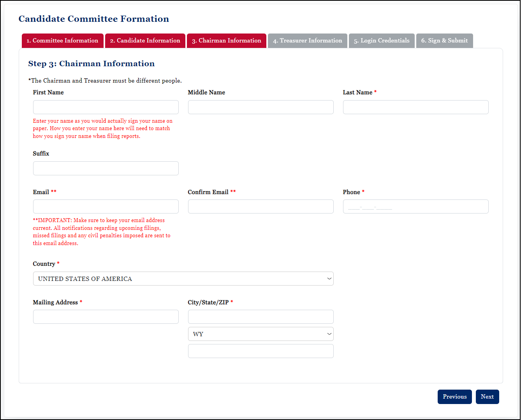
Task: Switch to Candidate Information tab
Action: (145, 41)
